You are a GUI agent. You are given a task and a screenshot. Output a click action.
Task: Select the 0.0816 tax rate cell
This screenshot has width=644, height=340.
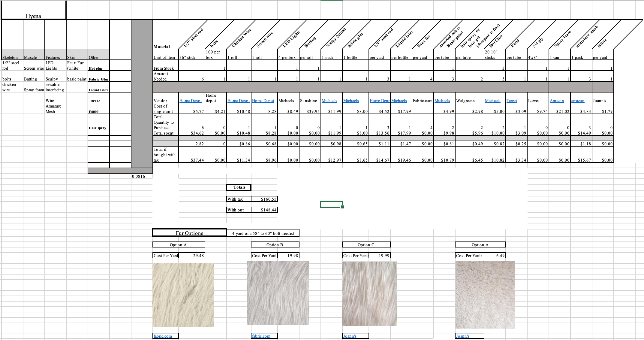(x=142, y=176)
